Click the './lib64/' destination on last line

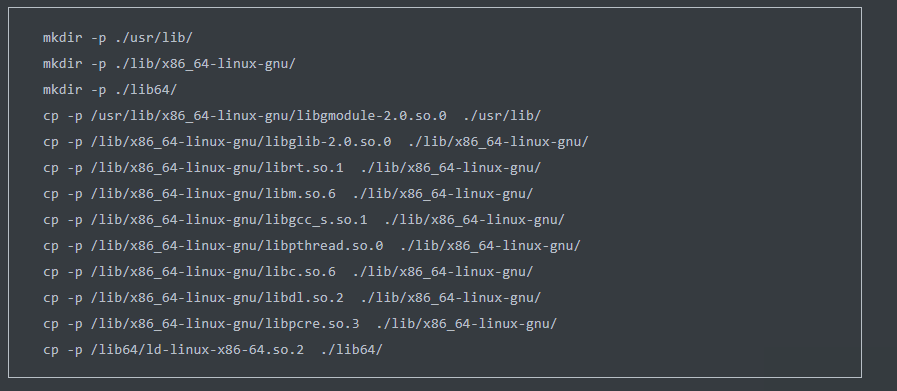coord(351,350)
